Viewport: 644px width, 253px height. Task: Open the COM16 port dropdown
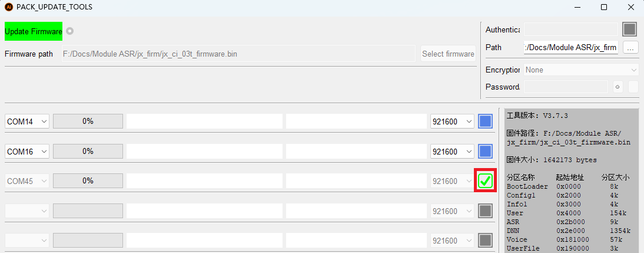[27, 152]
